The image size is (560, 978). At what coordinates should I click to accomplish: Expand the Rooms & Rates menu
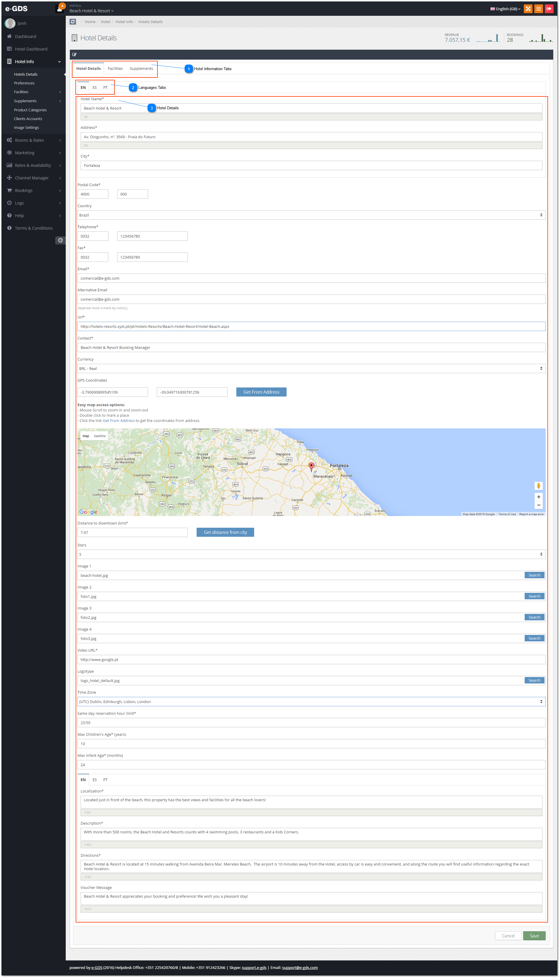[60, 141]
